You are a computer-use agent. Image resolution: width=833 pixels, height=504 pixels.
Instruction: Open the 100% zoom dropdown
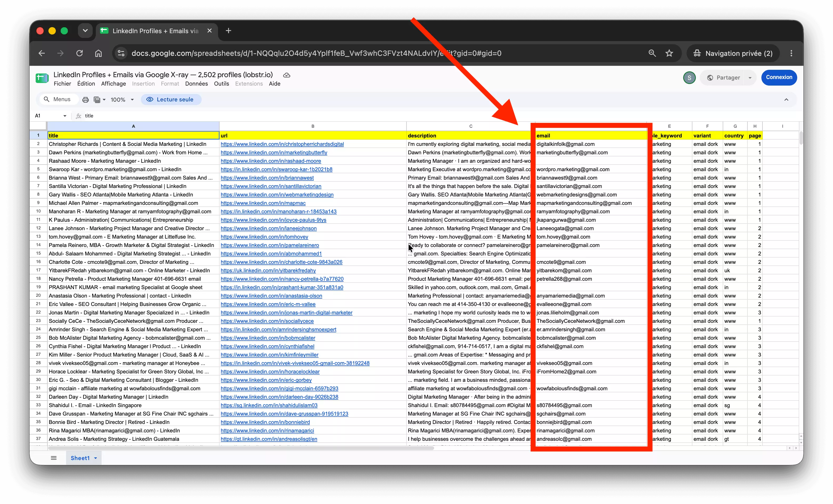(122, 100)
